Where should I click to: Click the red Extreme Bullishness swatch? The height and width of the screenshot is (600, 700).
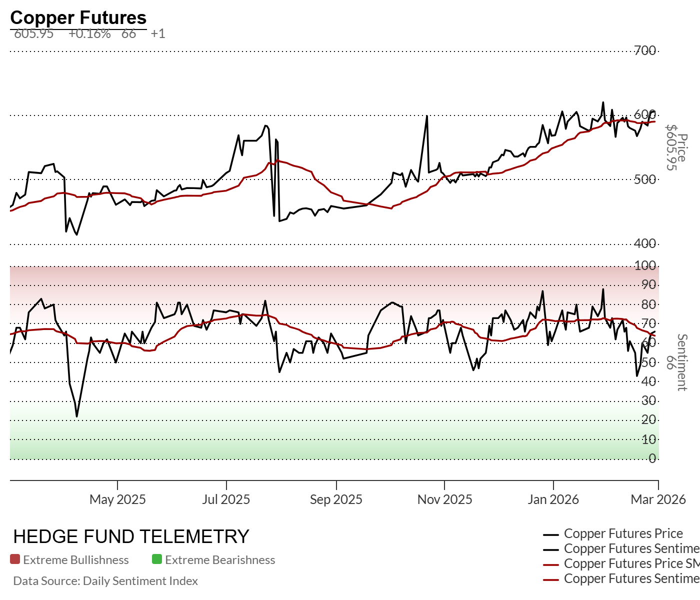[15, 559]
